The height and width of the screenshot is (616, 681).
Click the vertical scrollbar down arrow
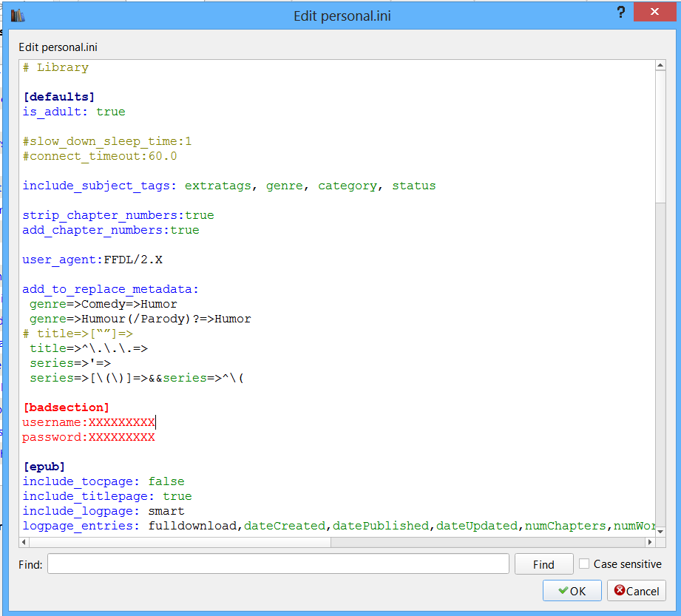coord(660,531)
